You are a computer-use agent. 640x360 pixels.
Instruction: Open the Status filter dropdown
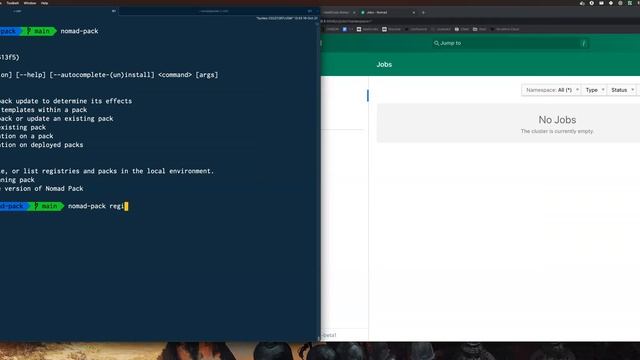tap(622, 90)
